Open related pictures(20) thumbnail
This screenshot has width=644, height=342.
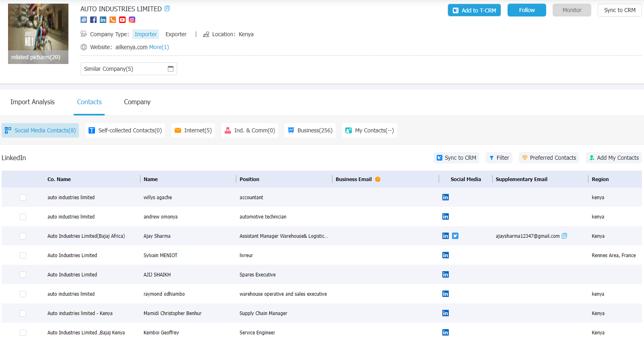(x=38, y=34)
